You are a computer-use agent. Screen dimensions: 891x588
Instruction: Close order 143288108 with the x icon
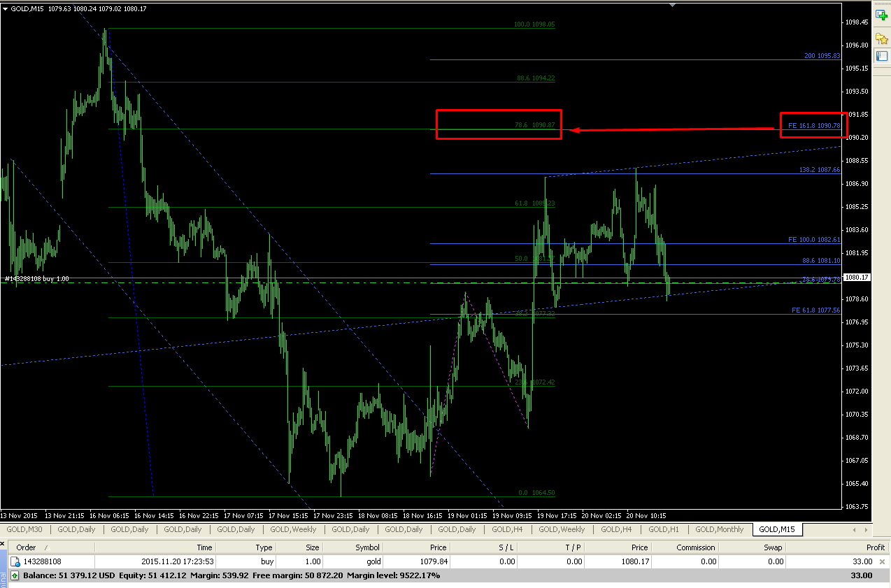pos(883,561)
